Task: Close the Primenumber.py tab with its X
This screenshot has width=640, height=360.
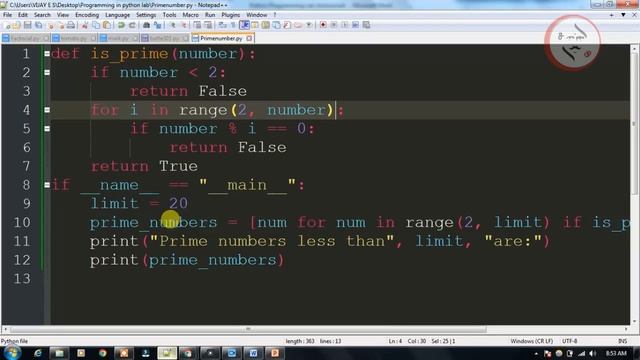Action: (249, 38)
